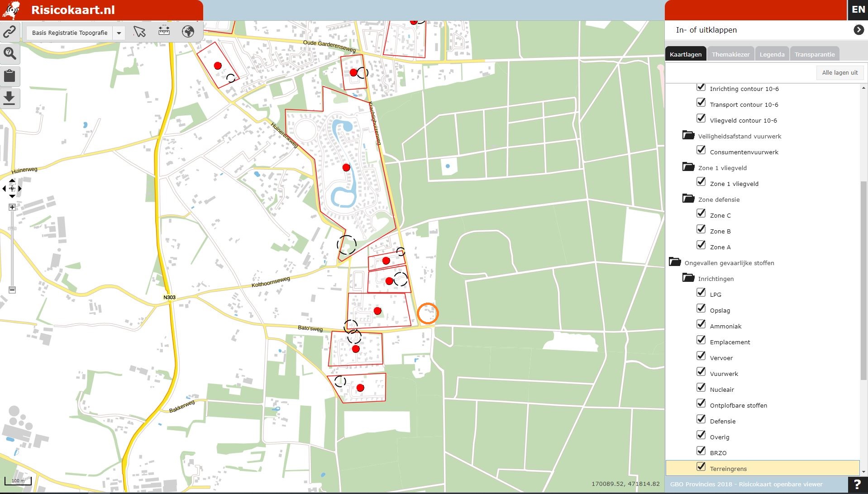
Task: Toggle the Vuurwerk layer checkbox
Action: 701,372
